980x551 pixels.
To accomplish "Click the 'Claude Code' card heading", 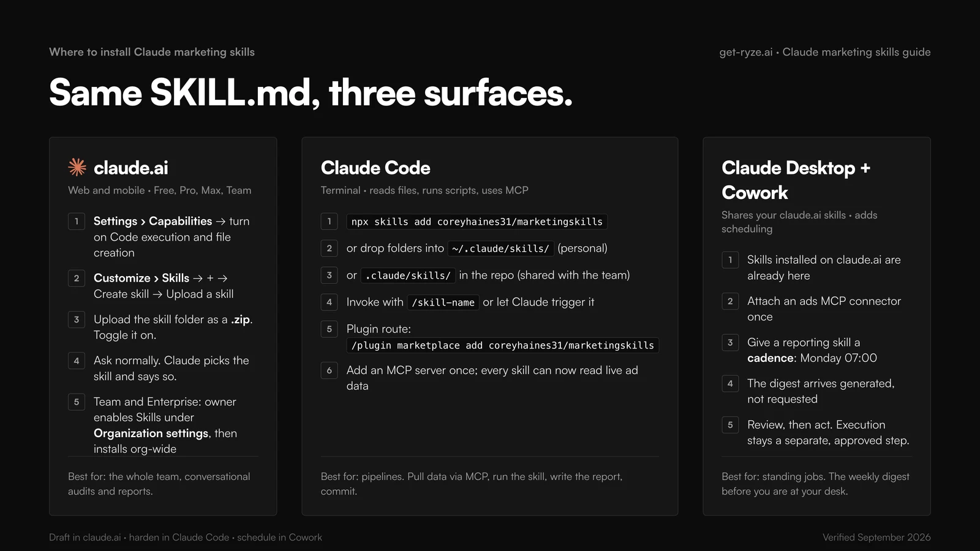I will click(375, 168).
